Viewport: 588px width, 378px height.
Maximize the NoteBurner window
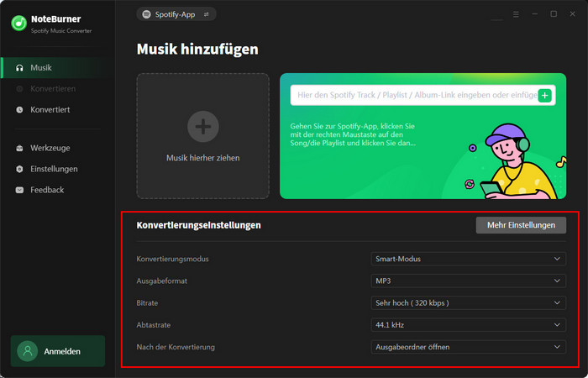(x=554, y=14)
